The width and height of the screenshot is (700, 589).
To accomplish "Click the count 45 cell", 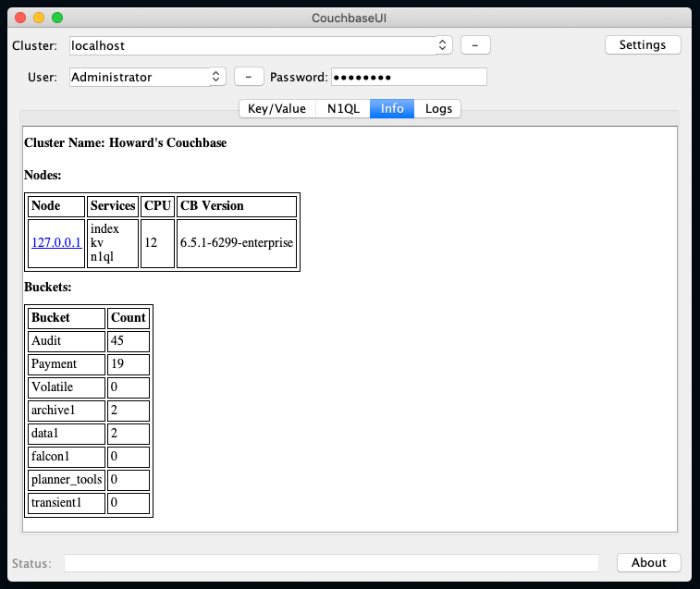I will point(129,340).
